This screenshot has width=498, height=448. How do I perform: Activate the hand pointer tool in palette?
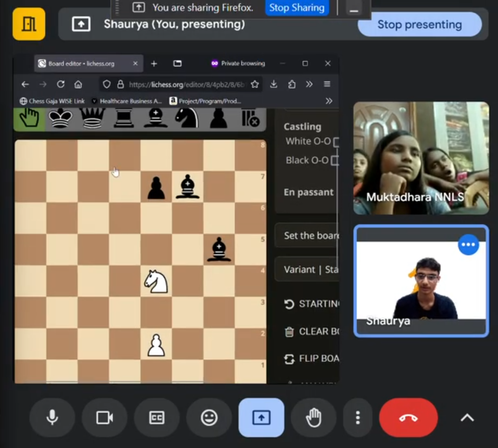coord(29,118)
